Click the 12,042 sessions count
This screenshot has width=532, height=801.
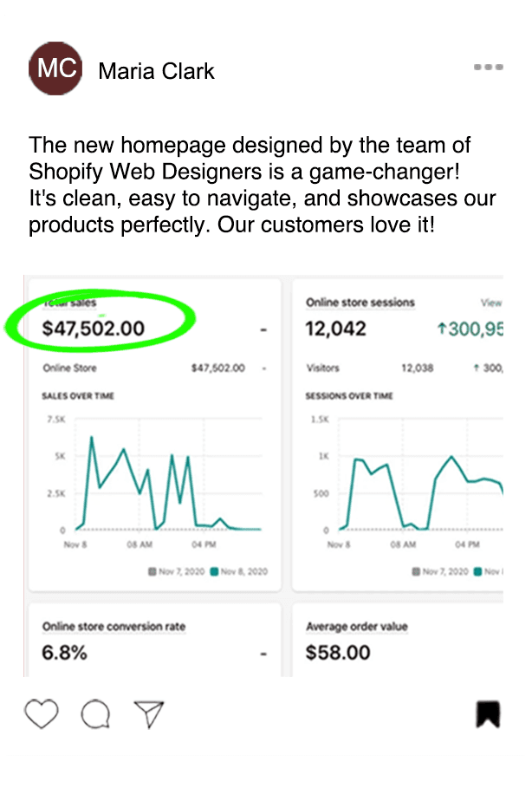click(x=336, y=329)
